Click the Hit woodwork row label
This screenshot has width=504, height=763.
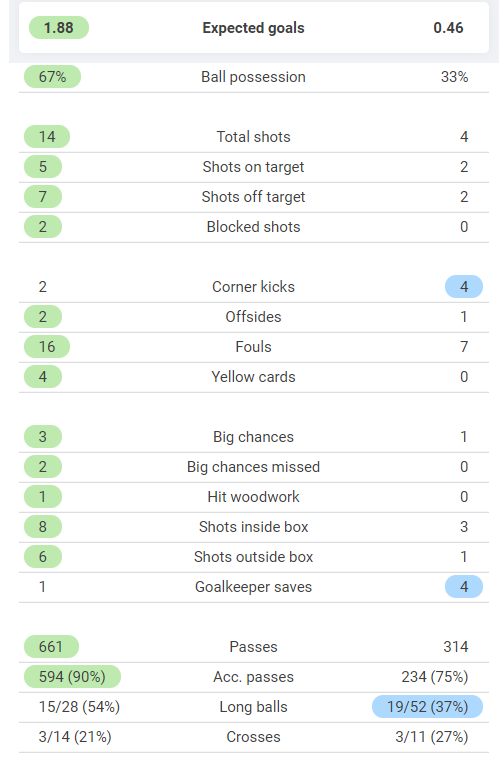pyautogui.click(x=253, y=497)
